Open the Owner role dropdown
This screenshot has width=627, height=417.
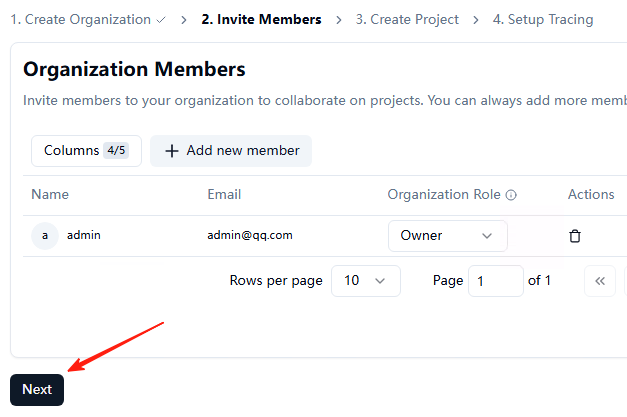pyautogui.click(x=447, y=236)
